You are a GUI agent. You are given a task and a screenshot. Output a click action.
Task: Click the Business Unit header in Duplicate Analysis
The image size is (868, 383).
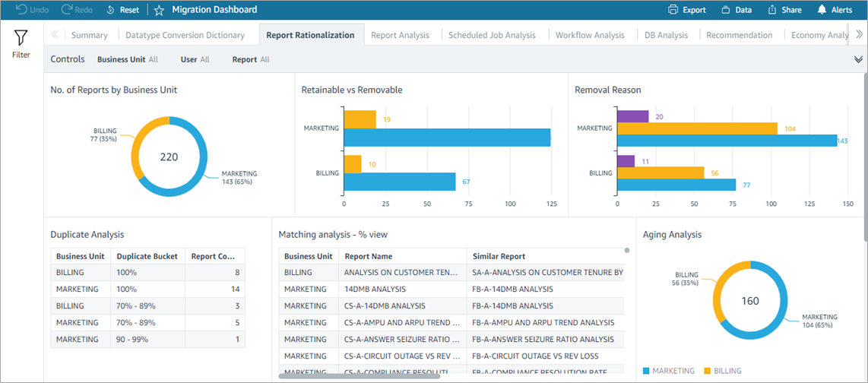tap(81, 256)
